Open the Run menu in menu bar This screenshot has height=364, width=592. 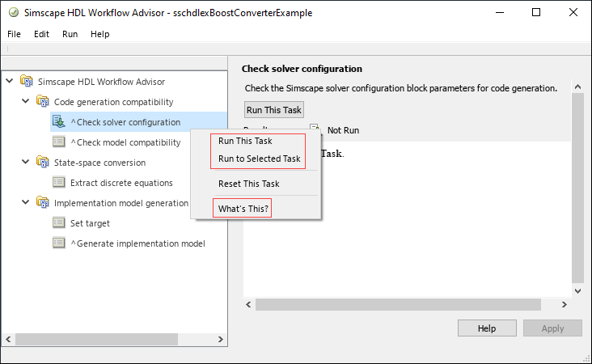70,35
